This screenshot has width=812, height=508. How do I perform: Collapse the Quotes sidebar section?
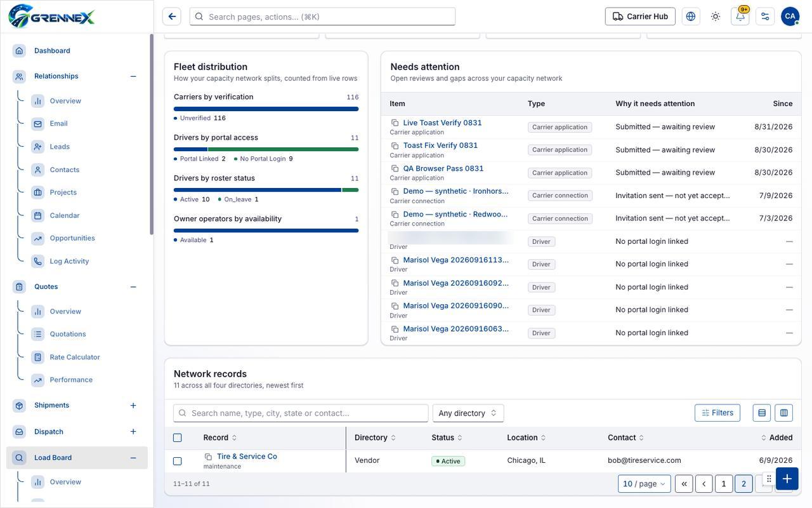coord(133,287)
